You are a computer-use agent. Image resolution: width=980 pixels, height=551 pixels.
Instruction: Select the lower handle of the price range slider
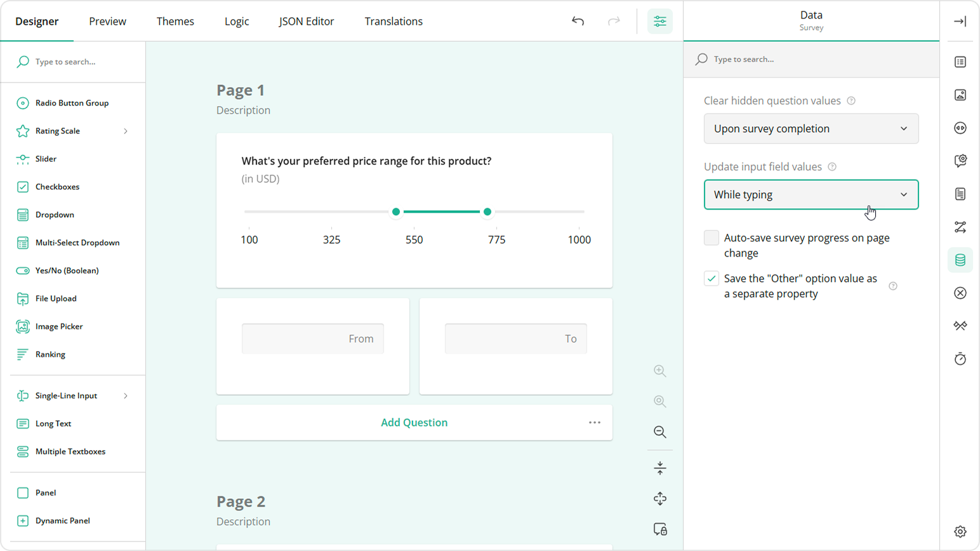tap(396, 211)
